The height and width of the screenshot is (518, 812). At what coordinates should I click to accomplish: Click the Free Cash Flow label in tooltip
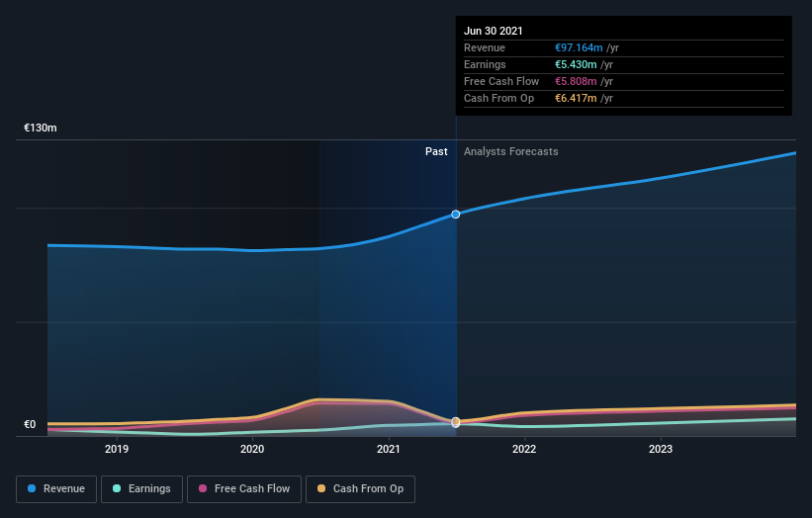[501, 81]
